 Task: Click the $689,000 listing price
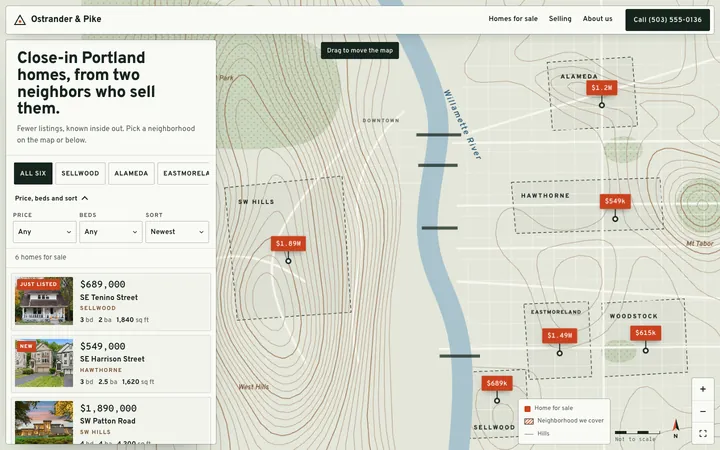tap(103, 284)
